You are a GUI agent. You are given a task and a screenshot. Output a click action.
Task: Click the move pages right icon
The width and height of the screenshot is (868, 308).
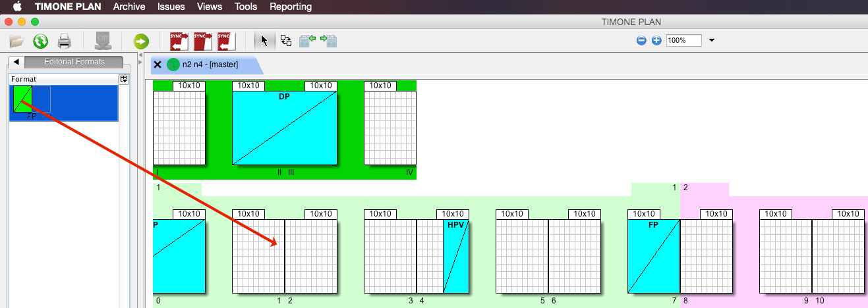328,41
